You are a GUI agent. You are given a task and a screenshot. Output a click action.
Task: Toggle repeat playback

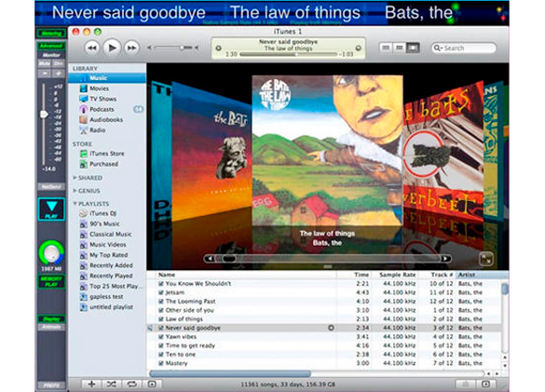click(x=131, y=384)
